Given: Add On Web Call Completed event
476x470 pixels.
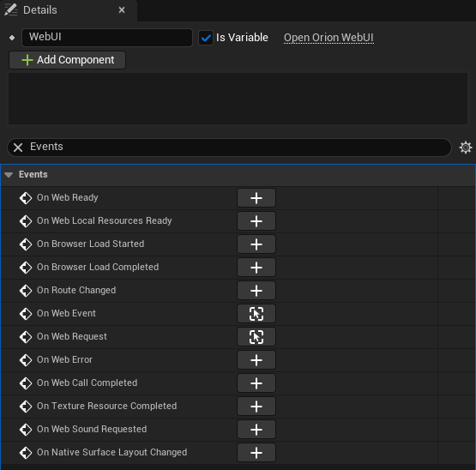Looking at the screenshot, I should pyautogui.click(x=256, y=383).
